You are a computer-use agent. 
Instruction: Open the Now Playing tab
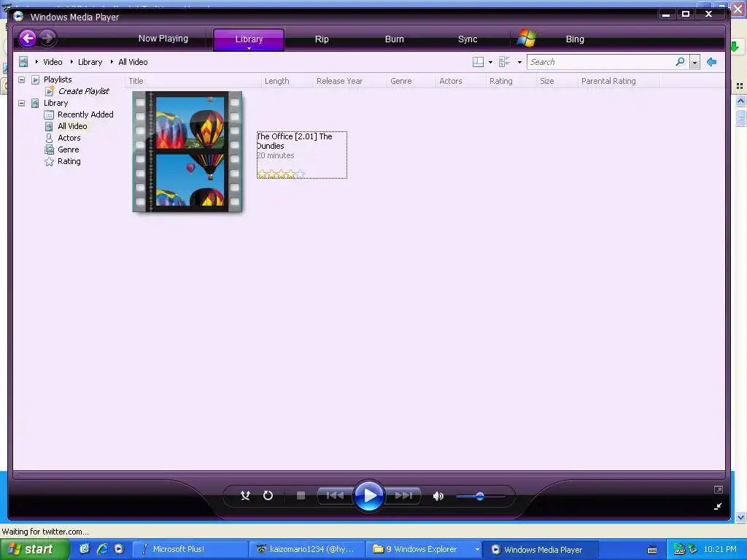pyautogui.click(x=163, y=39)
